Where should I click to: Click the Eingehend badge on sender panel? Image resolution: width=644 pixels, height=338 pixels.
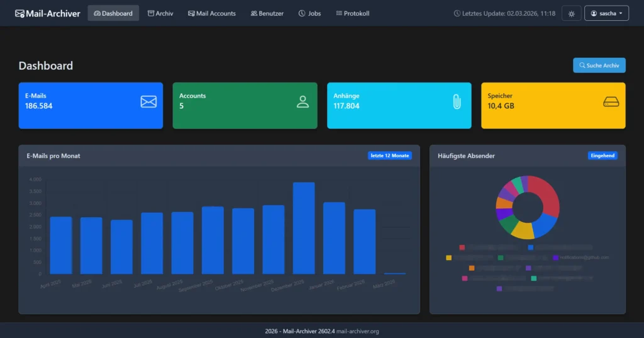click(603, 155)
